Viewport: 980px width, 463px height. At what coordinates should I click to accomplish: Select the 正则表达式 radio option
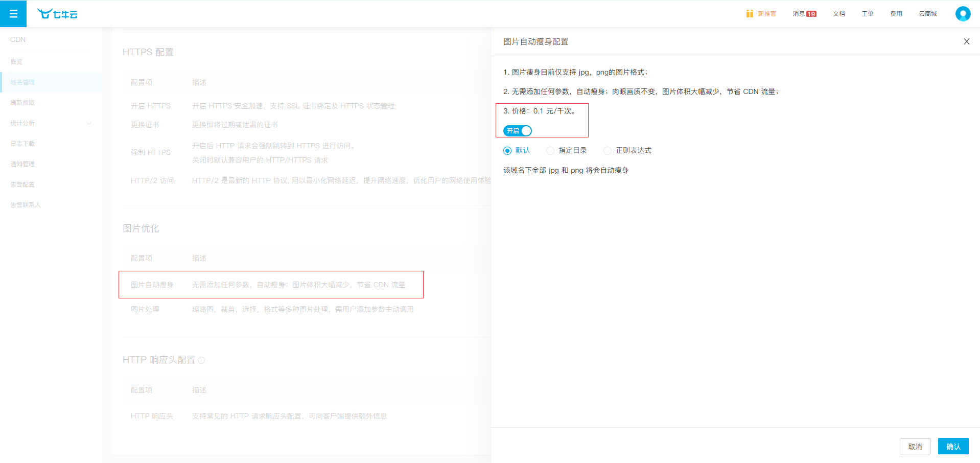point(608,151)
